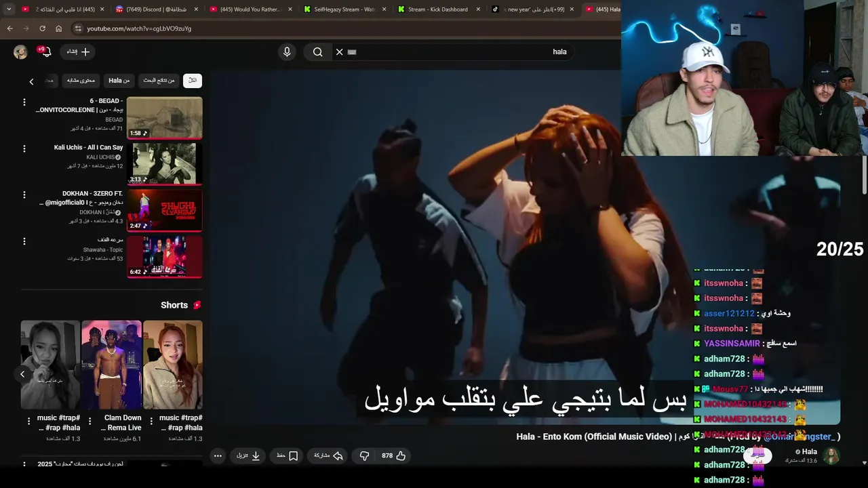Click the Share (مشاركة) button

[x=328, y=455]
